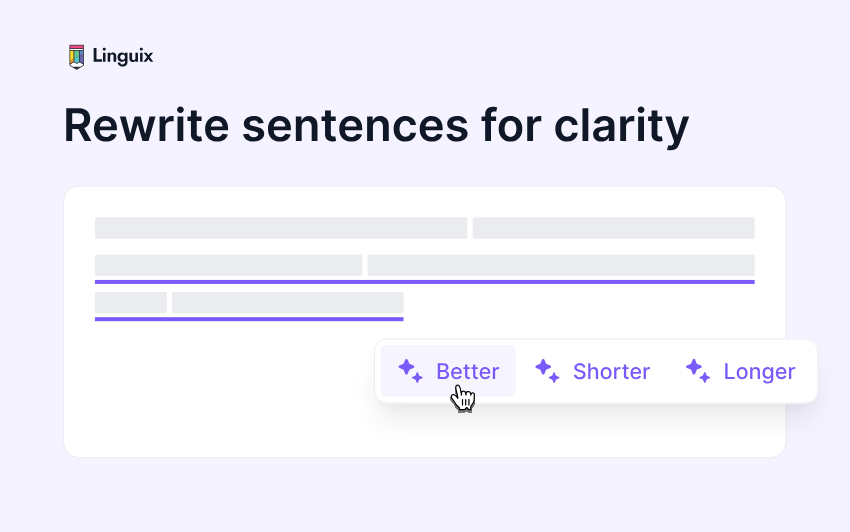Viewport: 850px width, 532px height.
Task: Click the longer placeholder on the third line
Action: click(x=287, y=302)
